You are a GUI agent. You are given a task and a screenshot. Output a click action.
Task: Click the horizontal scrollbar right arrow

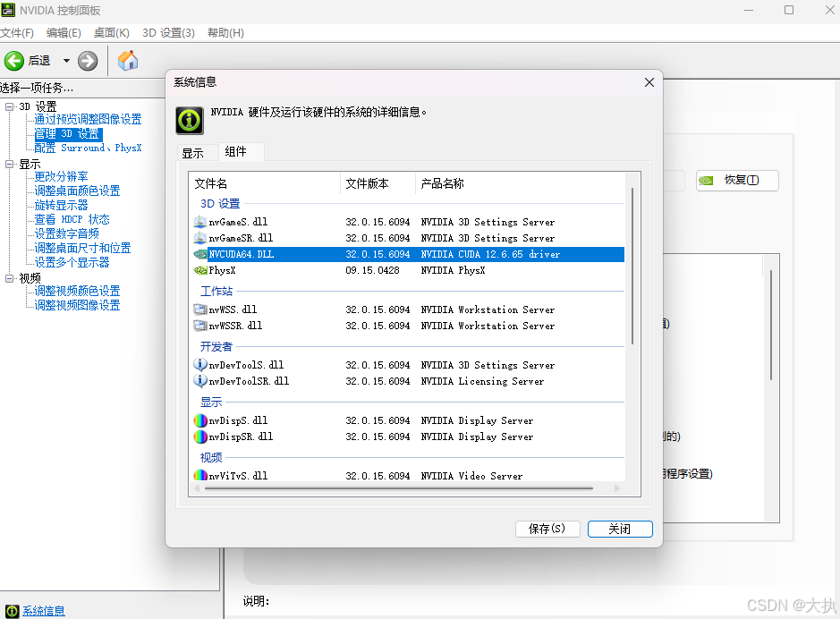click(x=617, y=488)
